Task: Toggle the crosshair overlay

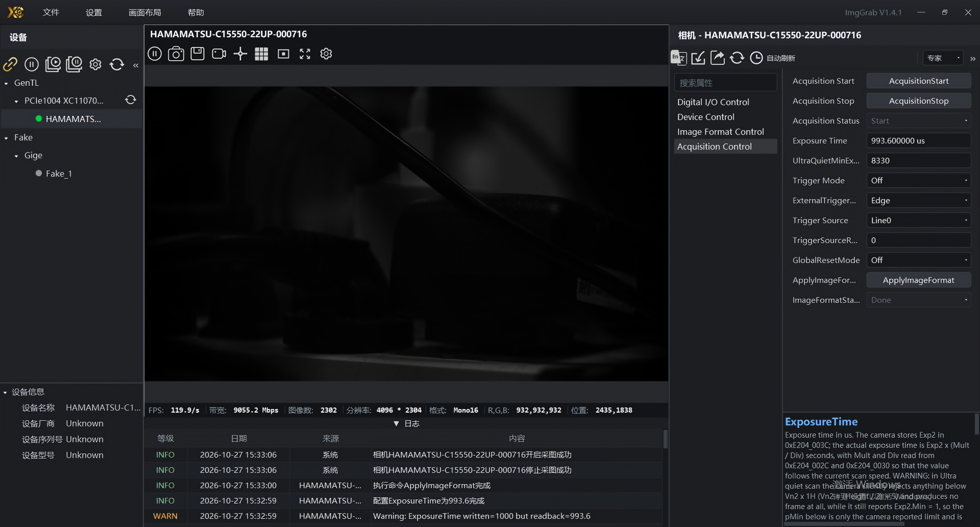Action: point(240,54)
